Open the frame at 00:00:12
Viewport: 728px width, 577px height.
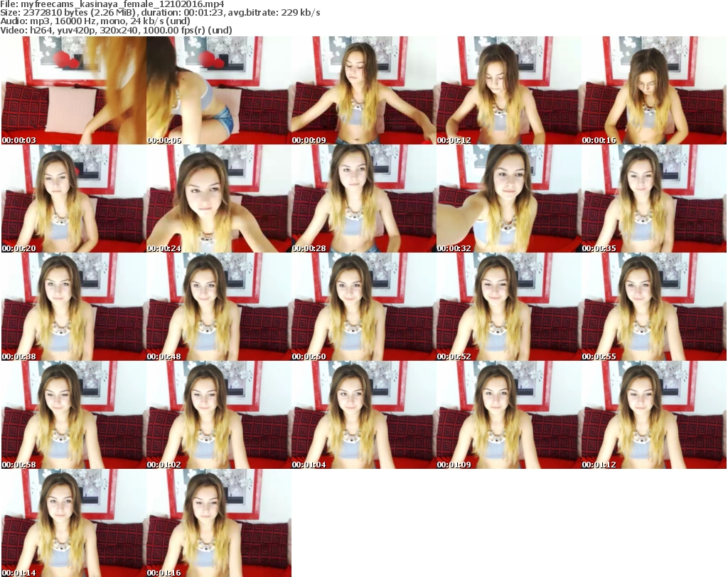(x=509, y=90)
